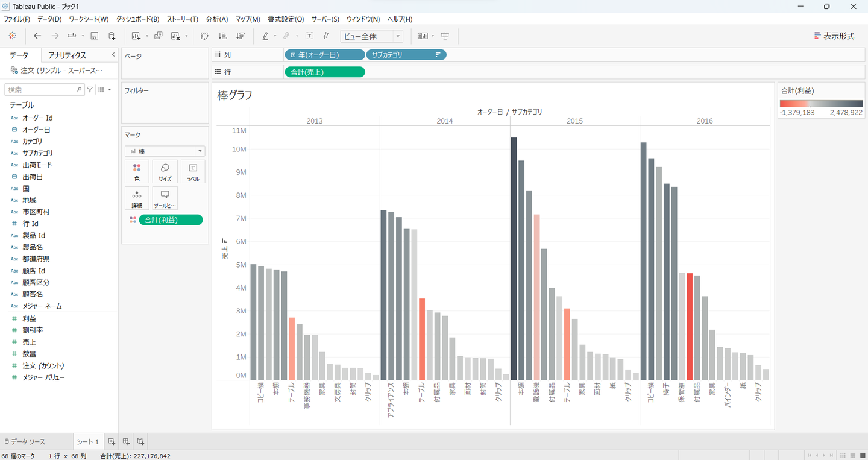
Task: Click the サイズ size button on Marks card
Action: (x=165, y=171)
